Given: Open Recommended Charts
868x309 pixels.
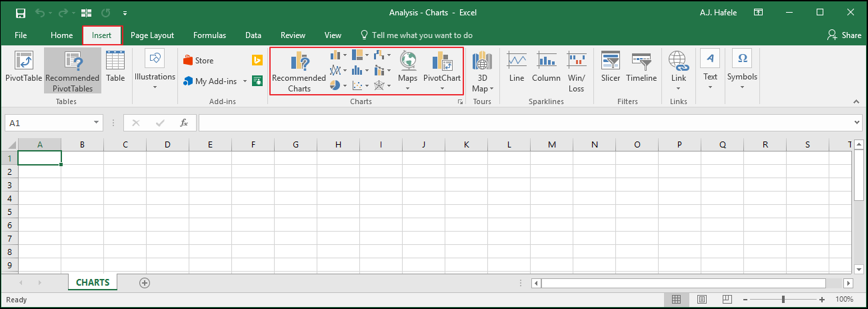Looking at the screenshot, I should (x=299, y=71).
